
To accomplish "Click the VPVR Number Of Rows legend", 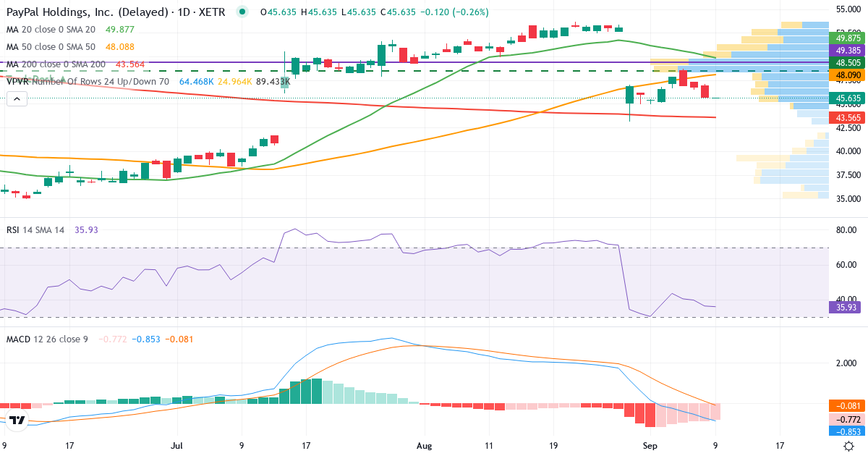I will tap(88, 82).
